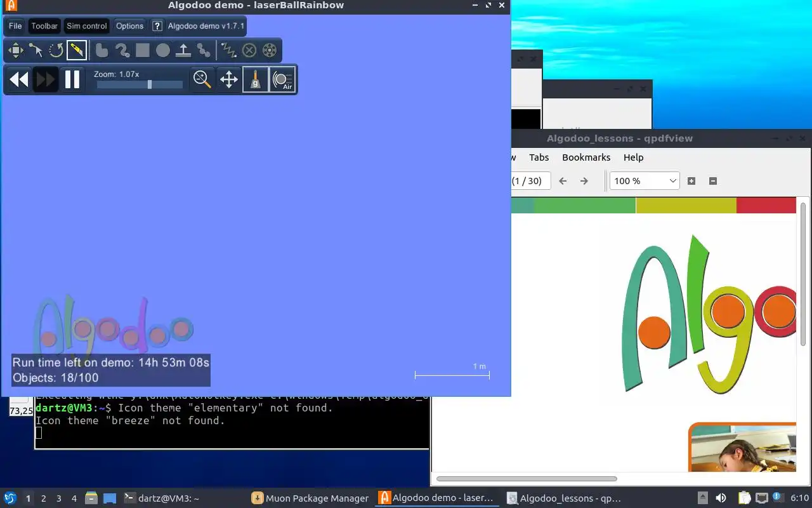
Task: Switch to virtual desktop 3
Action: pos(58,498)
